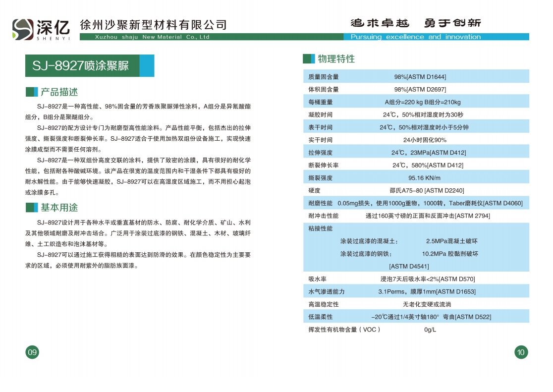
Task: Select the 断裂伸长率 row label
Action: point(324,165)
